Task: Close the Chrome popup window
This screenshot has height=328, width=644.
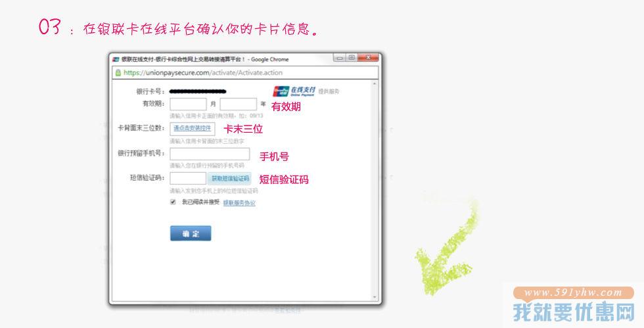Action: pos(368,58)
